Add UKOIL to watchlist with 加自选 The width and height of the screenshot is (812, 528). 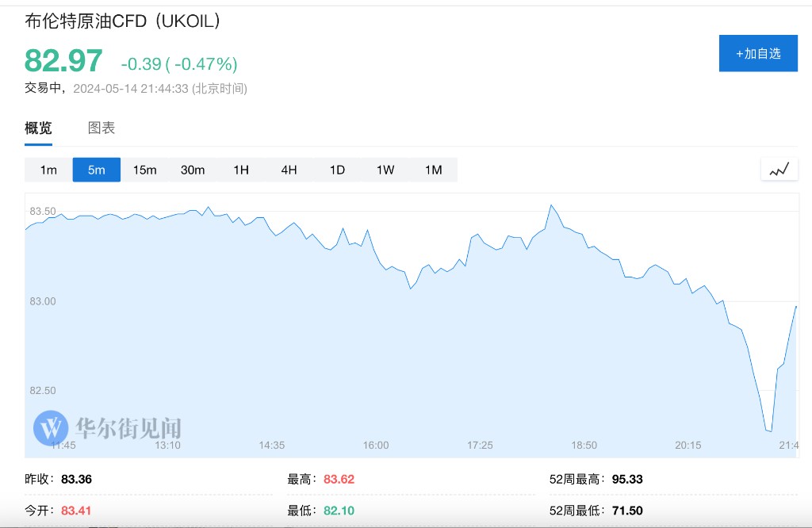coord(757,53)
